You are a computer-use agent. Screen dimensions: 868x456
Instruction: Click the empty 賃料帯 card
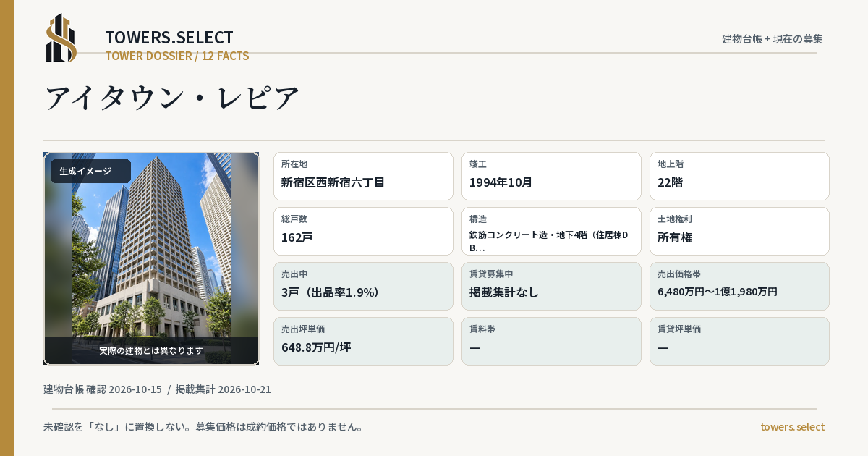pos(551,341)
